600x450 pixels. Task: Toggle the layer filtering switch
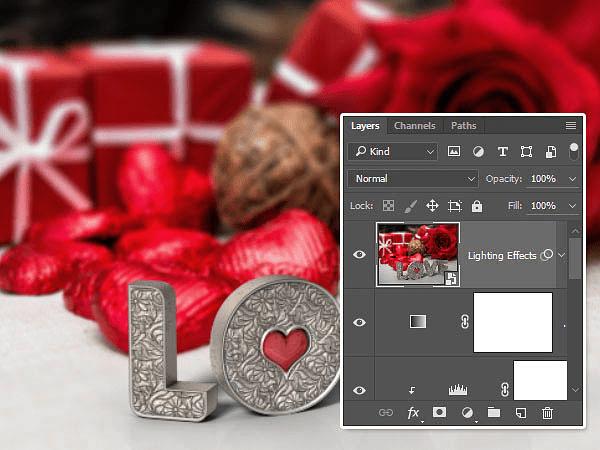pos(574,152)
